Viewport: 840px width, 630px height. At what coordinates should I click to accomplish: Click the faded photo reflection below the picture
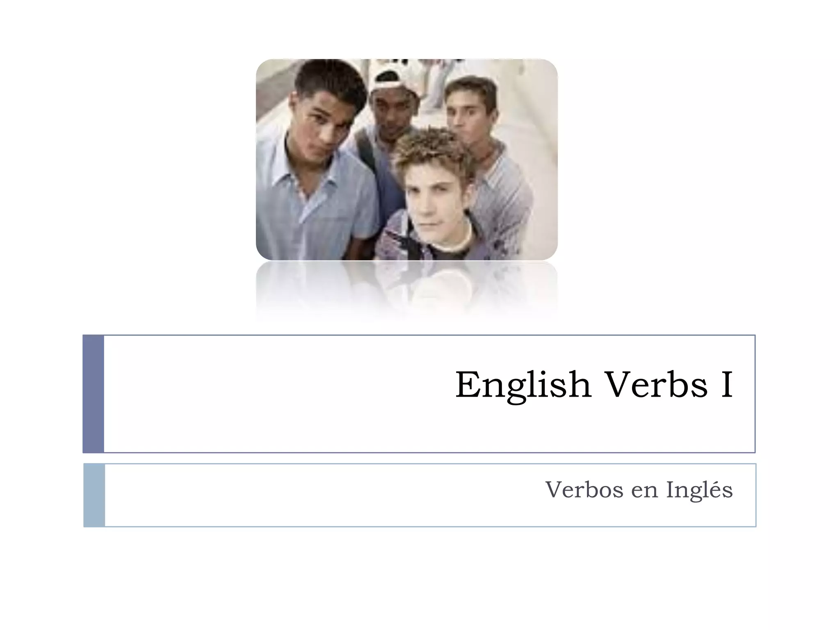[406, 290]
